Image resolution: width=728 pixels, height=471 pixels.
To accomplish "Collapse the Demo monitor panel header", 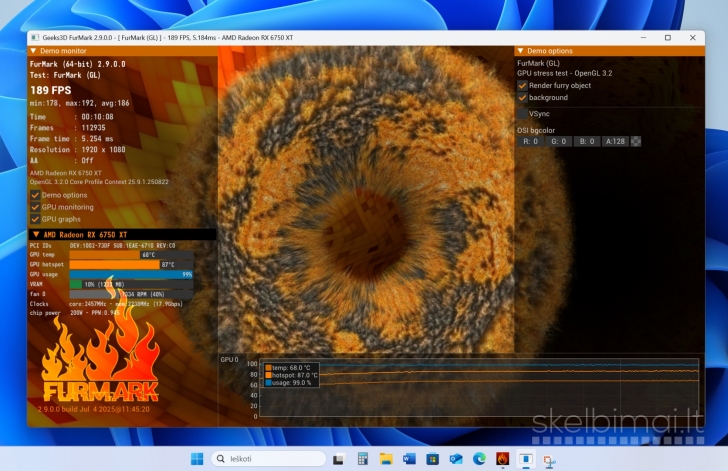I will coord(34,50).
